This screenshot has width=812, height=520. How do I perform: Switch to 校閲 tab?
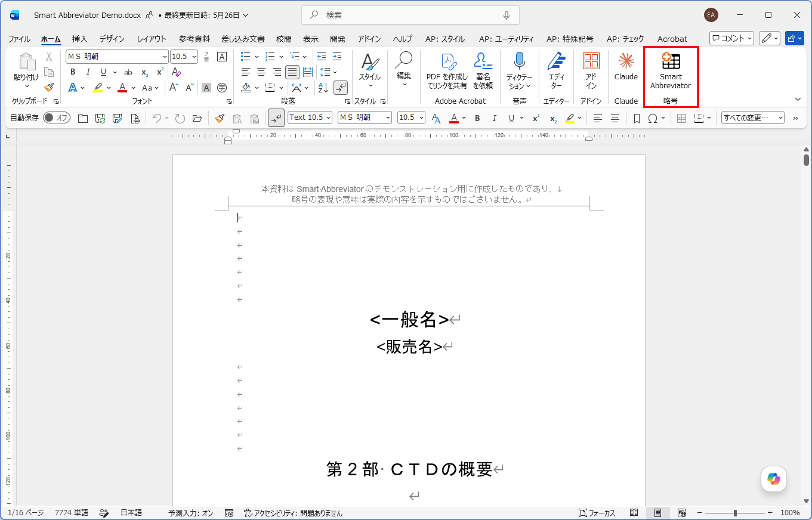[x=283, y=39]
